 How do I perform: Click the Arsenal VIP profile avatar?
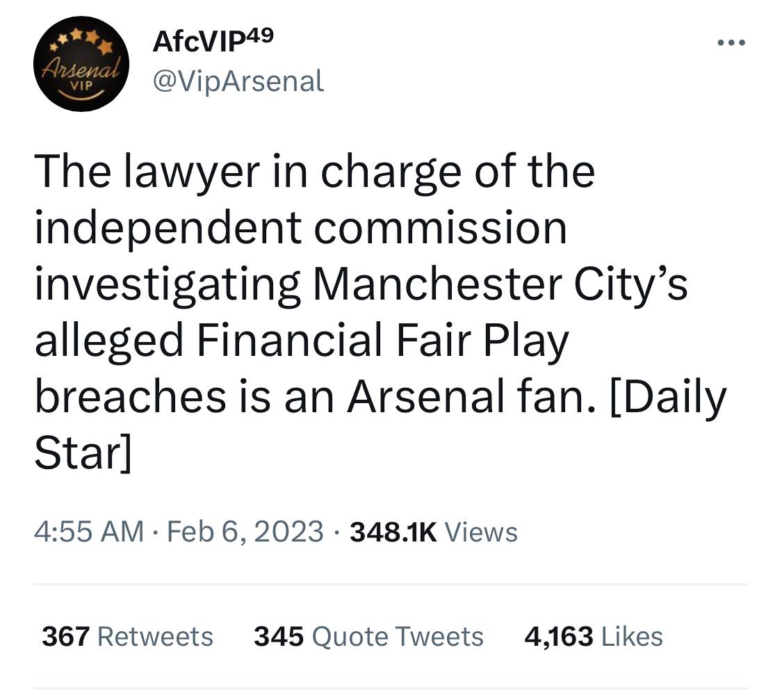81,64
